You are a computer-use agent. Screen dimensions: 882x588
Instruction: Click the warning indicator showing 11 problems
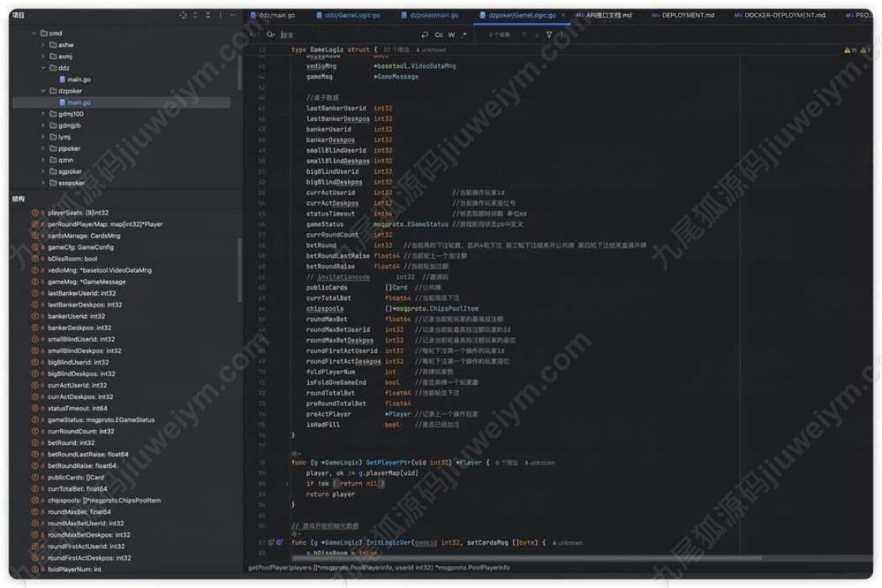pyautogui.click(x=848, y=50)
